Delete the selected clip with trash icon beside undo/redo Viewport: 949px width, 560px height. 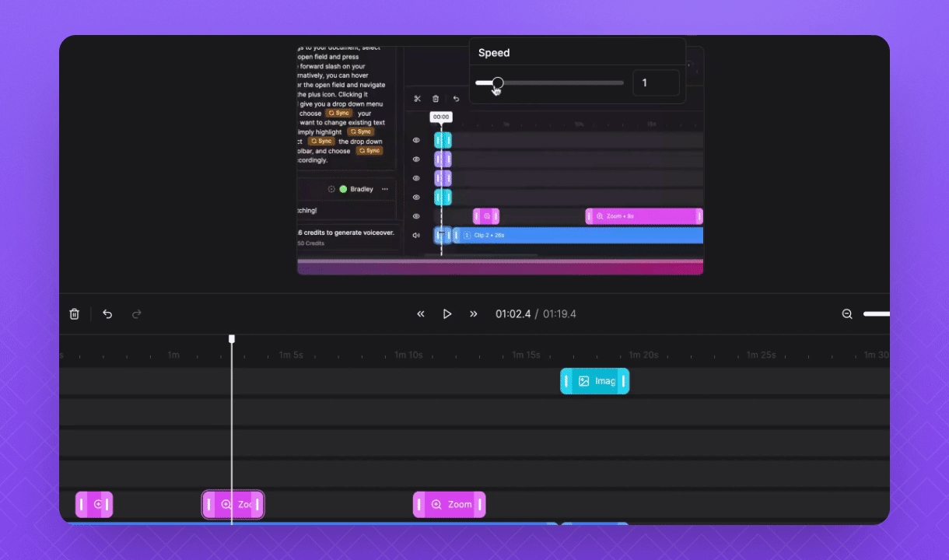coord(75,314)
